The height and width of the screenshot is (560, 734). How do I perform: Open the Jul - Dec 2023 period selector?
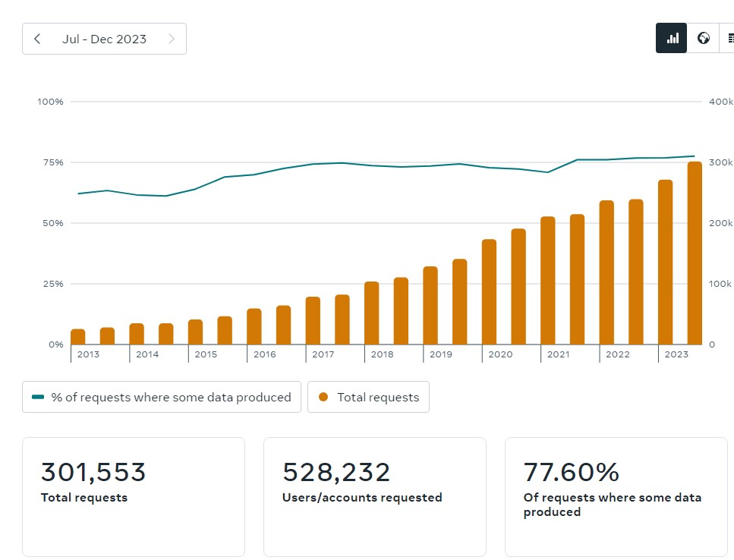105,39
